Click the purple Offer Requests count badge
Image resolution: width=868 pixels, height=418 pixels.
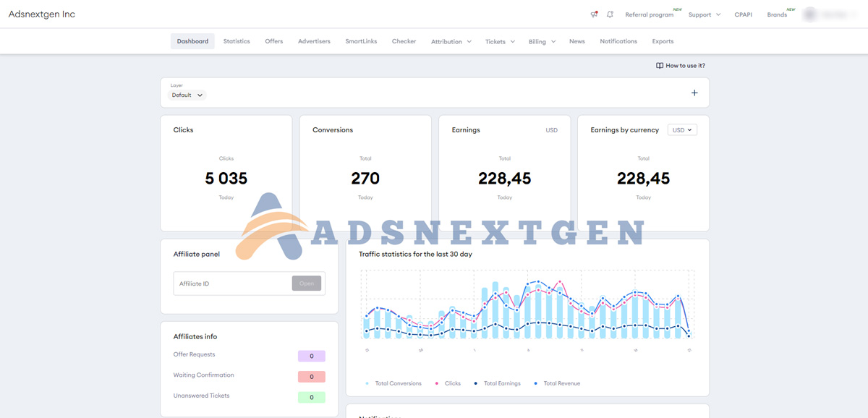click(311, 356)
